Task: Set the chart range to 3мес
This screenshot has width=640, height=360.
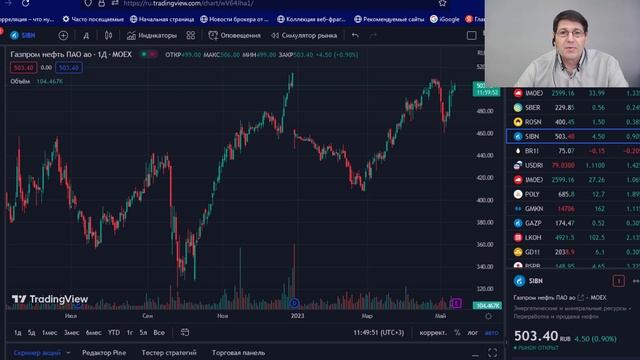Action: point(71,333)
